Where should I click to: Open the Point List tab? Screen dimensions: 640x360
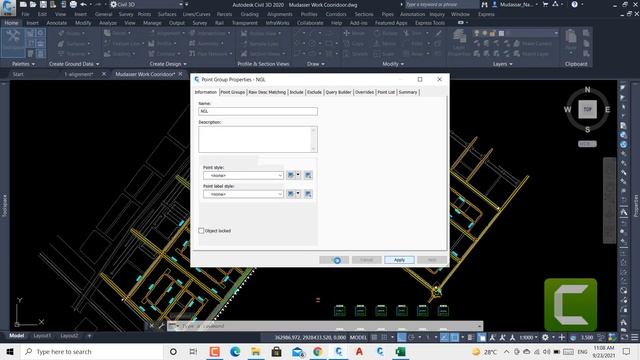click(386, 92)
